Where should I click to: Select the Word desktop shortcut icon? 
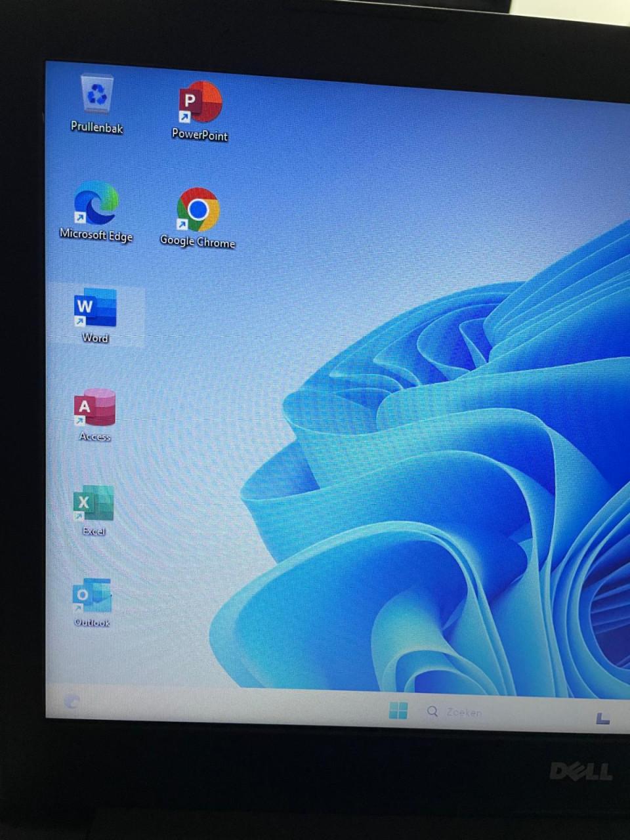click(x=95, y=307)
